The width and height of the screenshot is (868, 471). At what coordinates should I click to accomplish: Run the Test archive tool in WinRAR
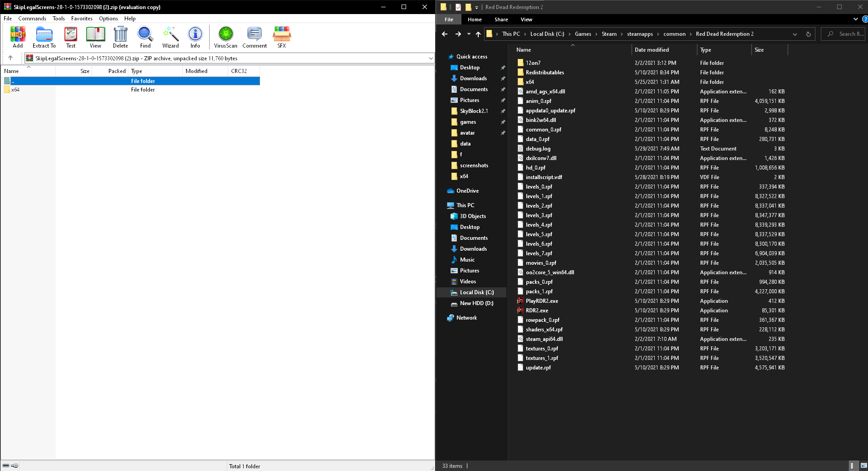click(x=71, y=37)
